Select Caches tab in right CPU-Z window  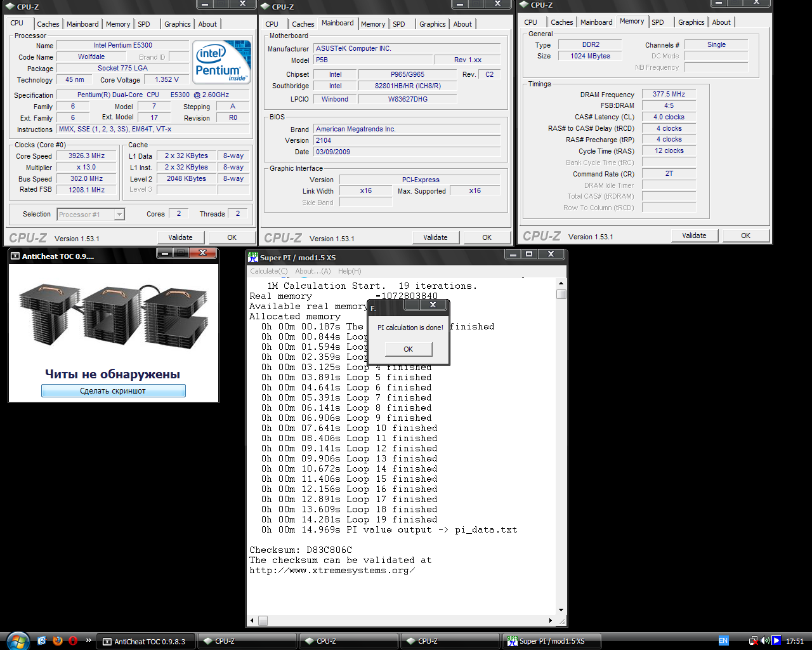click(x=562, y=22)
